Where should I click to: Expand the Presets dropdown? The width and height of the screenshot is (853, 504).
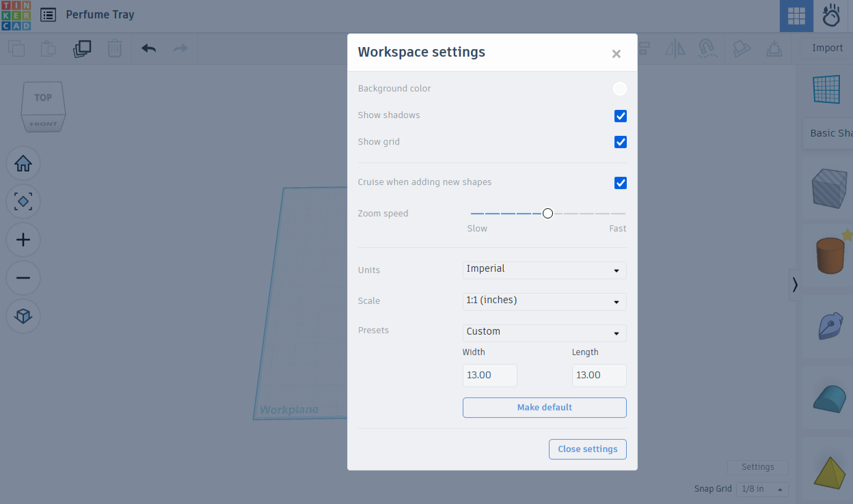click(544, 333)
